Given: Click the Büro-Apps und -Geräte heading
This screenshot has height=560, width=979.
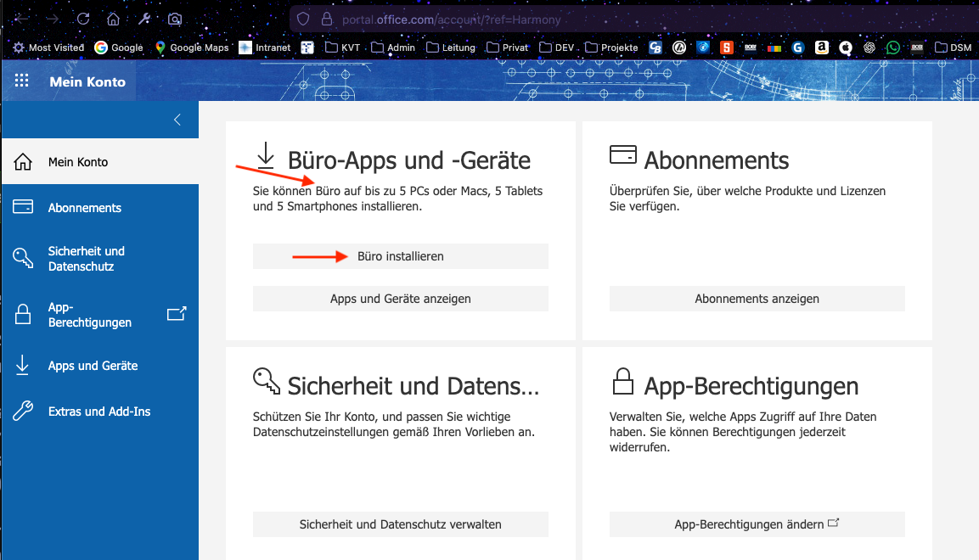Looking at the screenshot, I should point(409,161).
